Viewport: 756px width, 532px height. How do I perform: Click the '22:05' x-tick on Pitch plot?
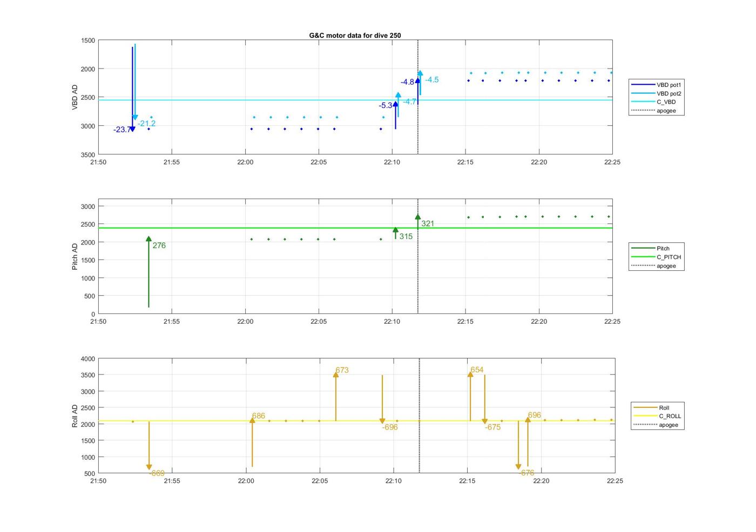click(319, 322)
